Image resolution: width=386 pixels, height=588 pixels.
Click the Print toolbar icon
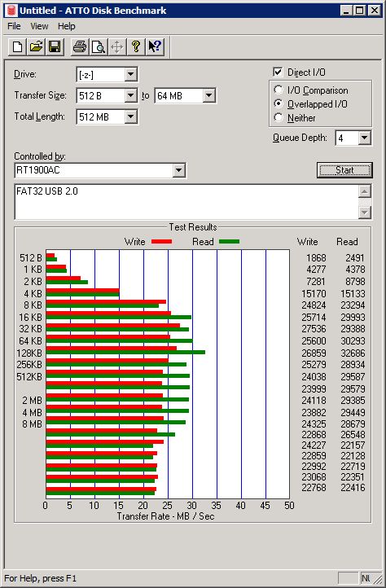tap(80, 47)
